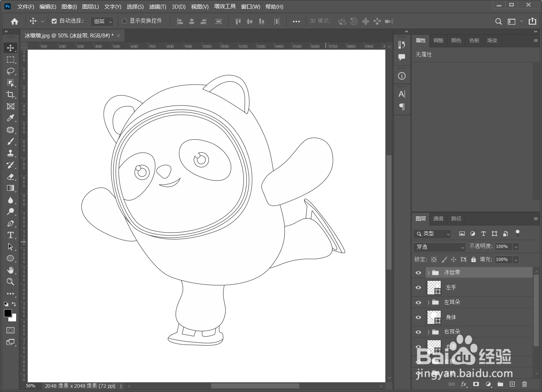
Task: Add layer style fx icon
Action: click(464, 384)
